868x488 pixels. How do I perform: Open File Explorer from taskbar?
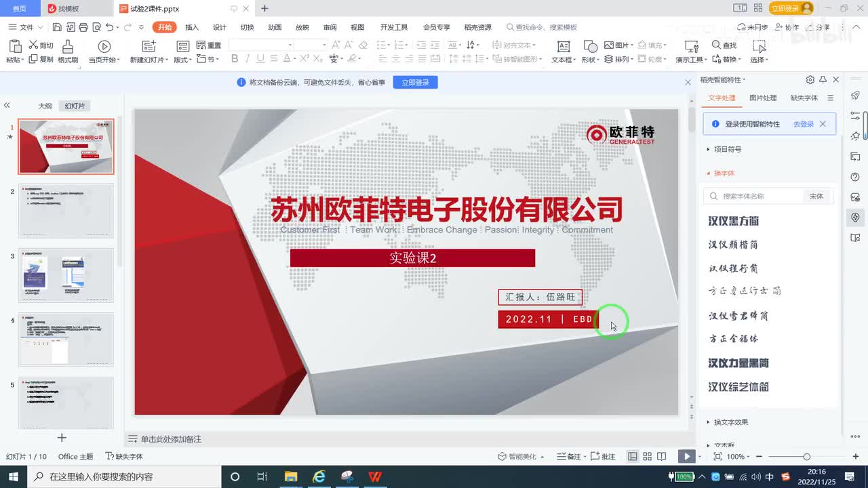(x=291, y=476)
